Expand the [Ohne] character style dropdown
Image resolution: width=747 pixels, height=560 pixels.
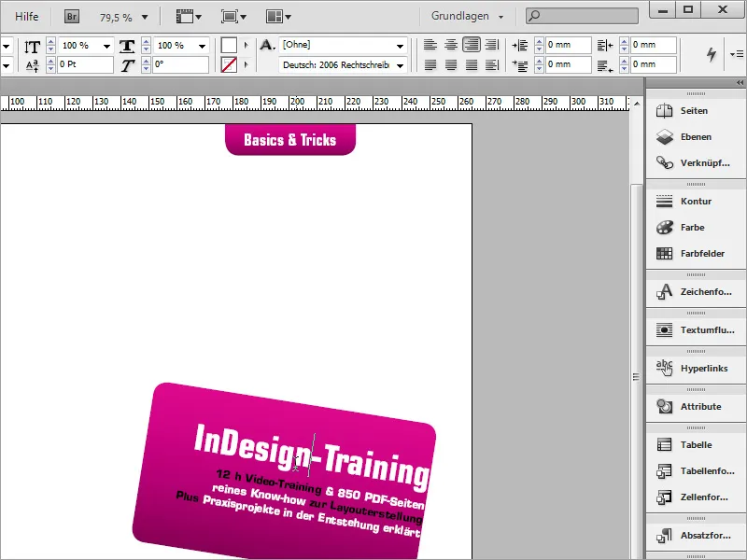pos(400,45)
